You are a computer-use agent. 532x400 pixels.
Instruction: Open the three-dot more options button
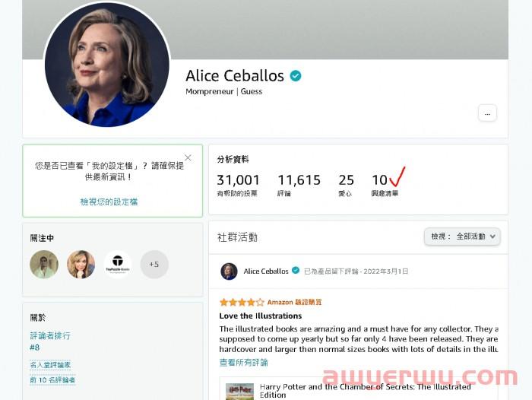(x=488, y=113)
